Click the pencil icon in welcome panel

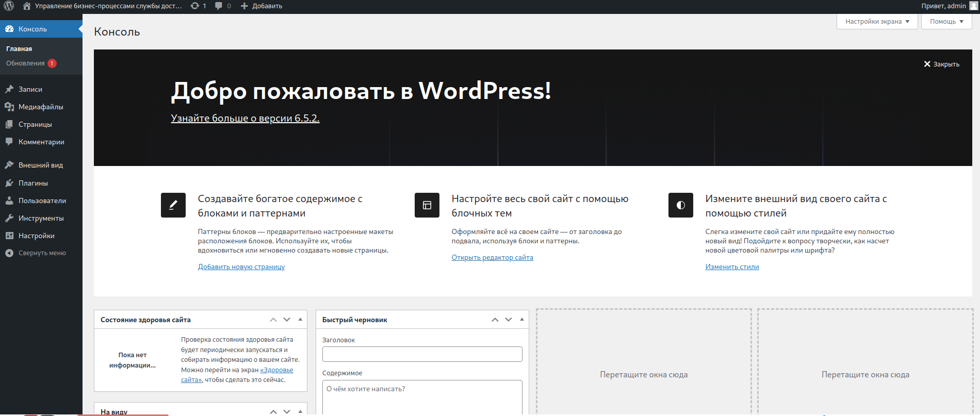coord(173,205)
